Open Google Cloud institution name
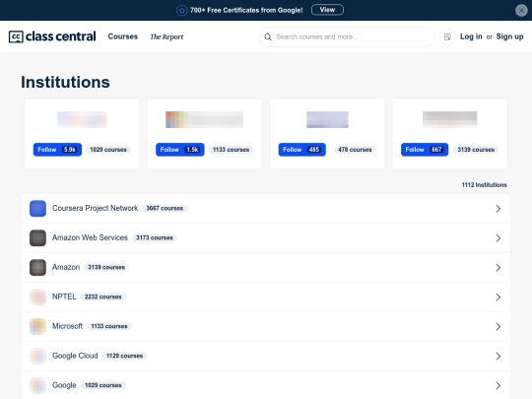The height and width of the screenshot is (399, 532). tap(75, 356)
